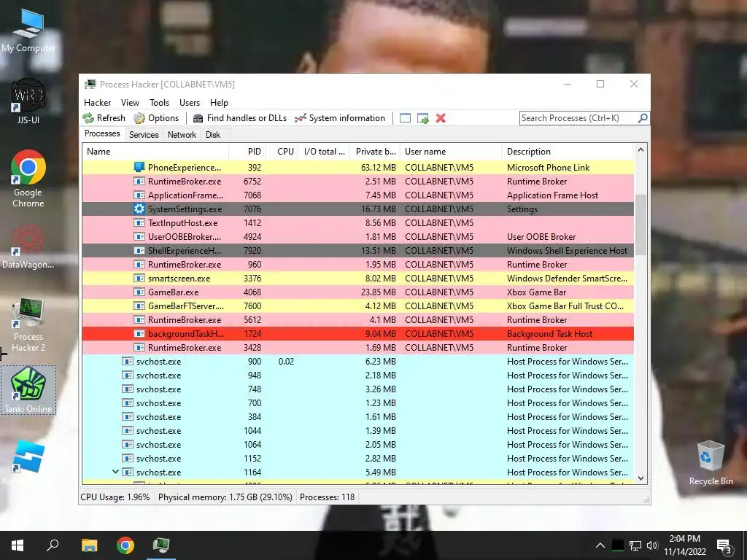Viewport: 747px width, 560px height.
Task: Click the Refresh toolbar button
Action: click(x=104, y=118)
